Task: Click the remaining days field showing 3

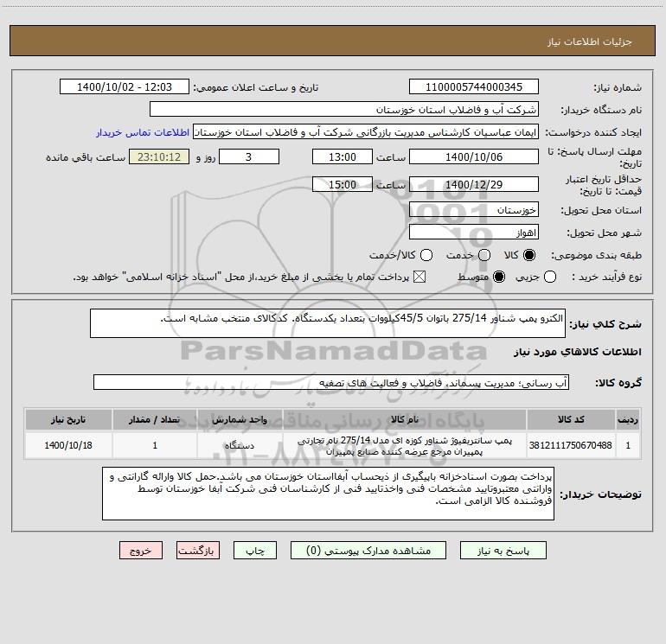Action: [x=249, y=157]
